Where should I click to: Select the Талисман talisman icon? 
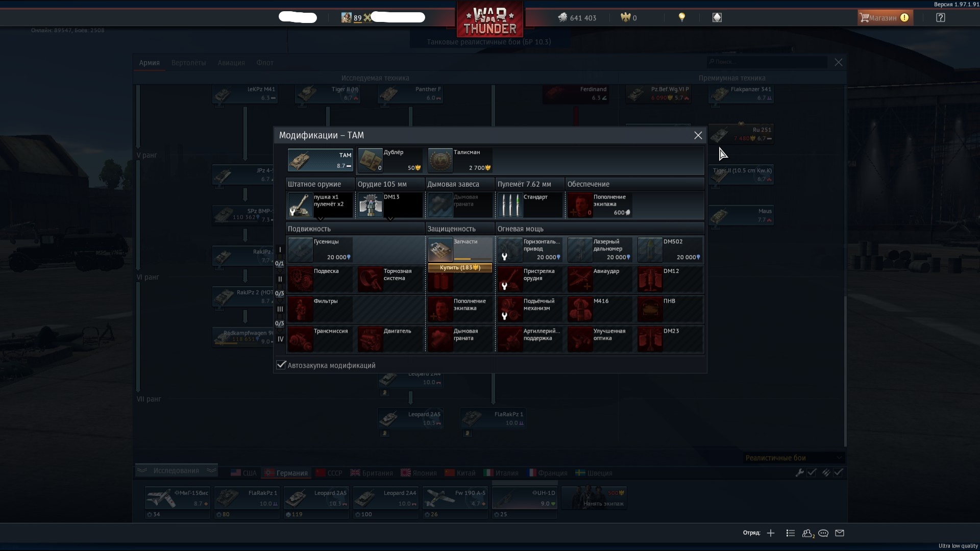440,160
